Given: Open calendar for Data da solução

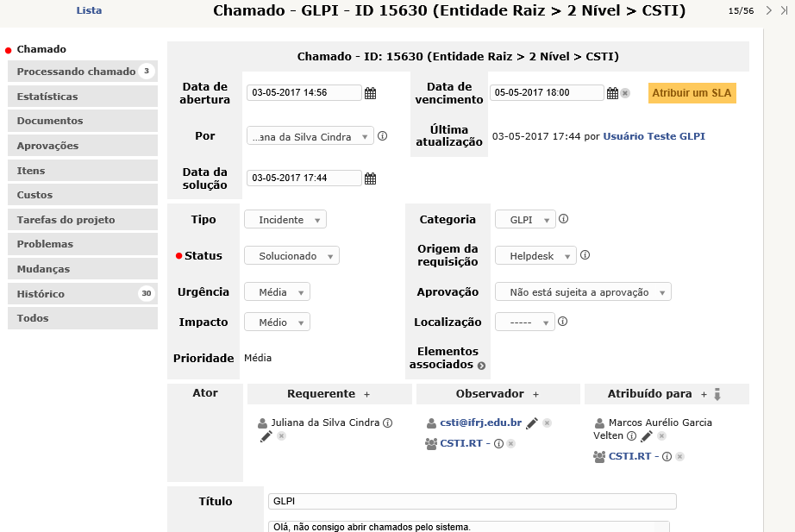Looking at the screenshot, I should [x=370, y=178].
